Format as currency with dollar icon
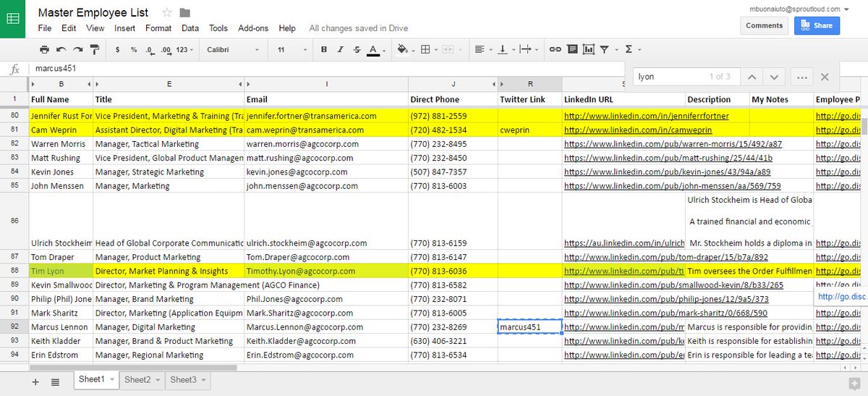868x396 pixels. tap(118, 50)
